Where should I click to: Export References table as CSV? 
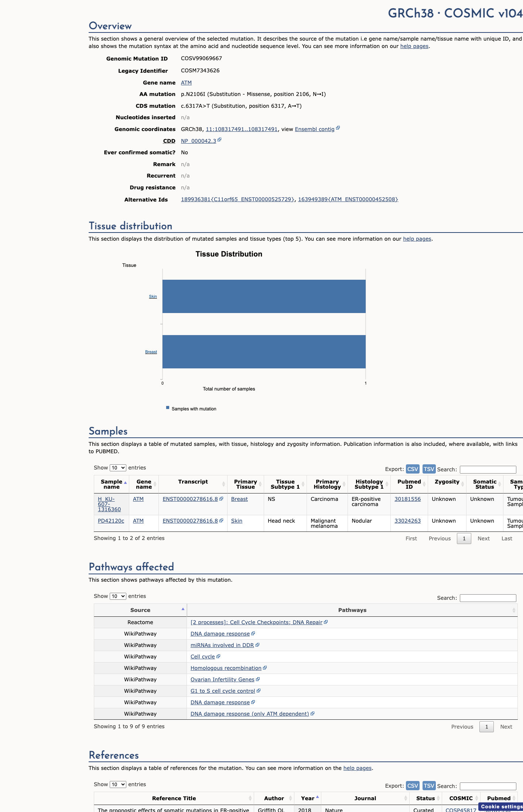point(413,786)
